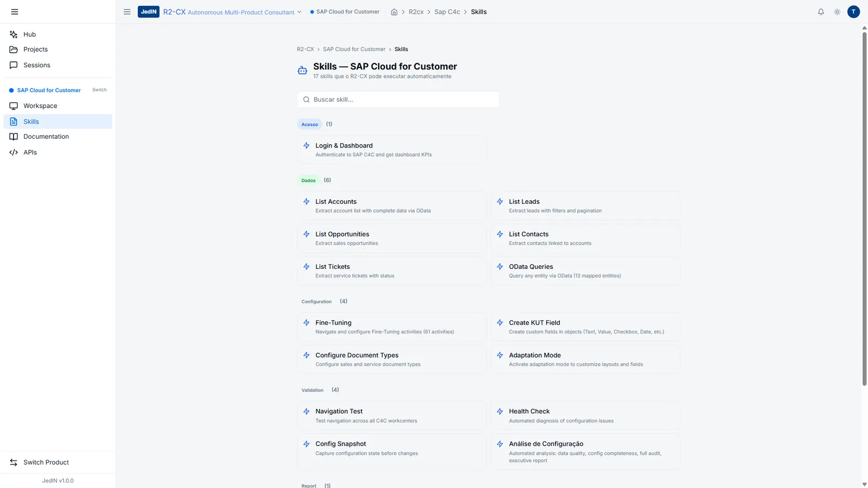Click the Sap C4c breadcrumb in the top bar
Image resolution: width=868 pixels, height=488 pixels.
point(447,12)
